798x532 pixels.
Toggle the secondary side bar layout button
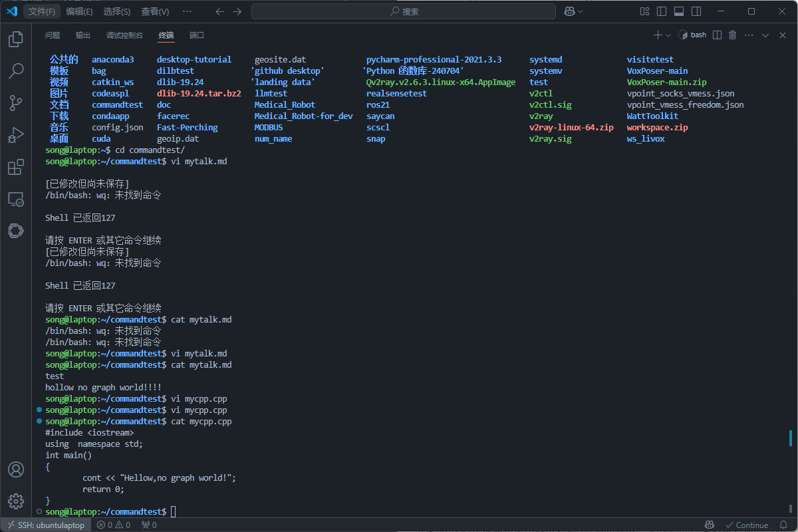point(696,11)
